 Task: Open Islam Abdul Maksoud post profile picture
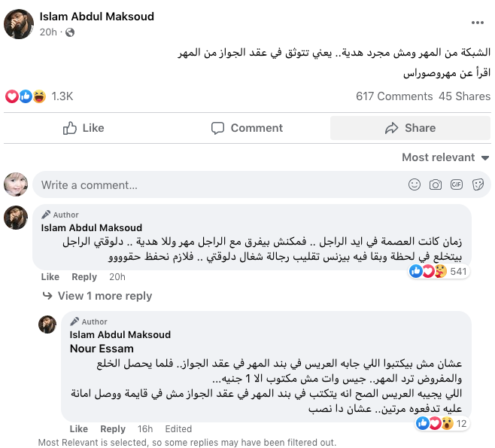tap(18, 25)
